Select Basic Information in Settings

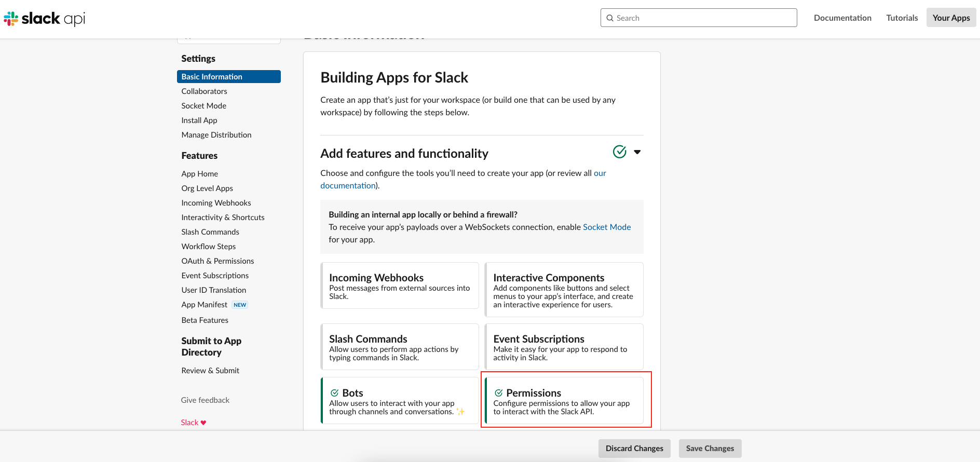click(x=229, y=76)
